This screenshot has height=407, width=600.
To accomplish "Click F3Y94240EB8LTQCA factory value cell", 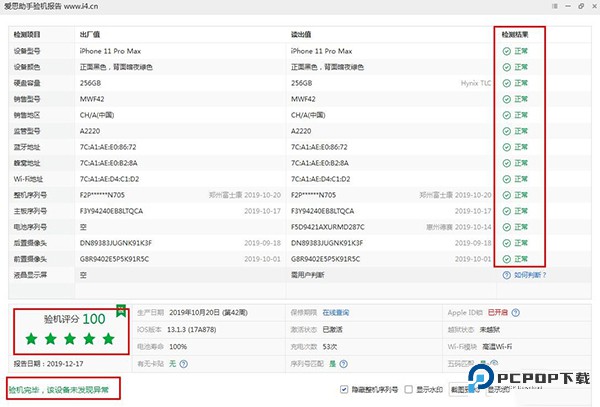I will (x=111, y=211).
